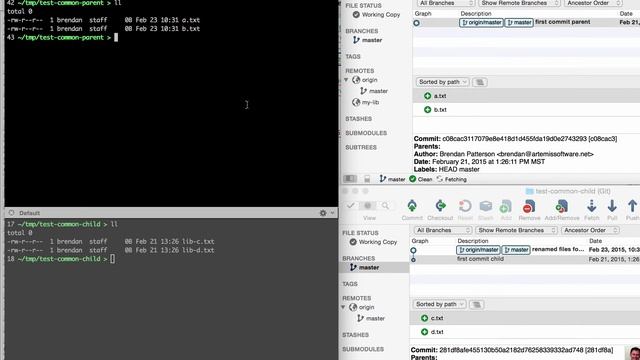Click Commit in test-common-child toolbar
This screenshot has height=360, width=640.
click(412, 210)
